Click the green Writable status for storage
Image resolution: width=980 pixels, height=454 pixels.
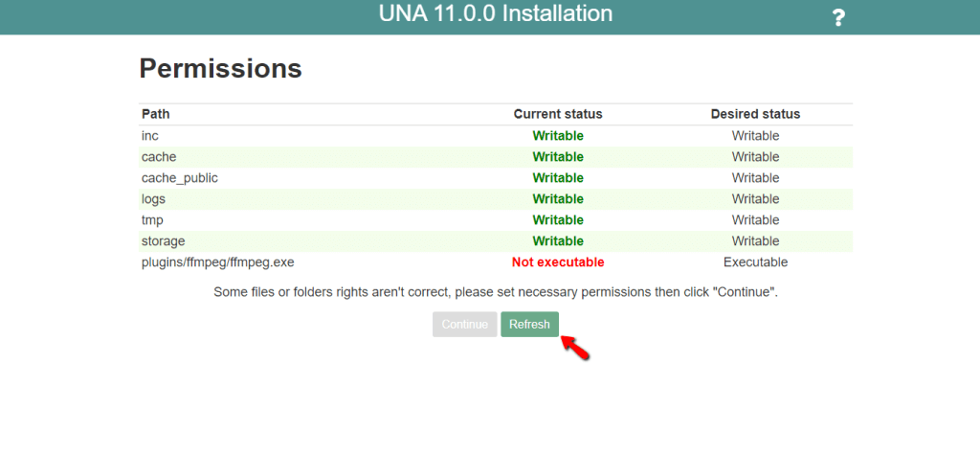558,241
